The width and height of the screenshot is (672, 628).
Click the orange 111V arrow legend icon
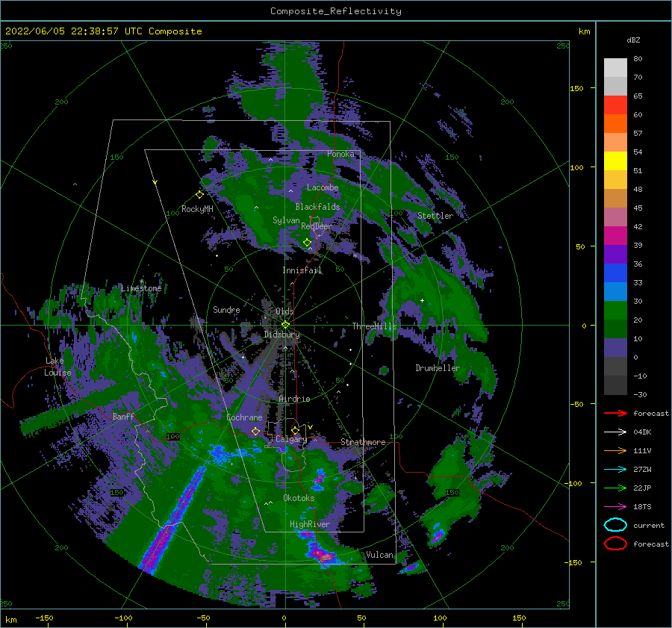click(615, 450)
